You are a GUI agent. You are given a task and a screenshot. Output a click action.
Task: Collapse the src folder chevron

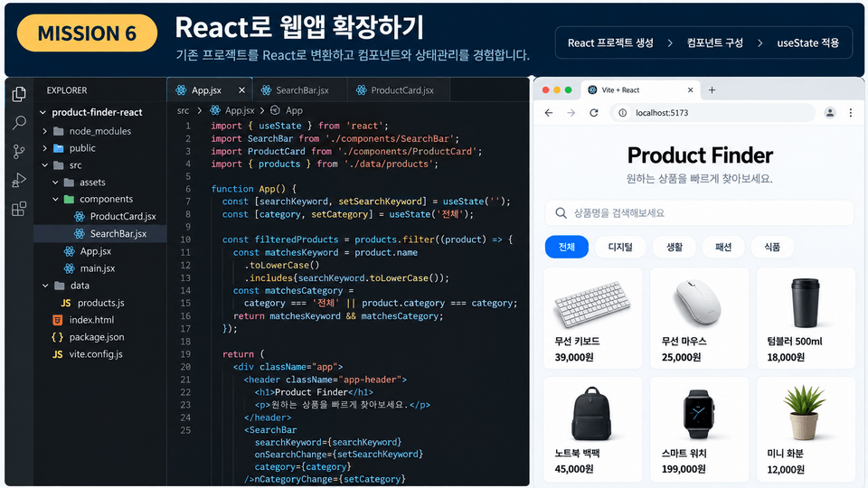coord(45,164)
